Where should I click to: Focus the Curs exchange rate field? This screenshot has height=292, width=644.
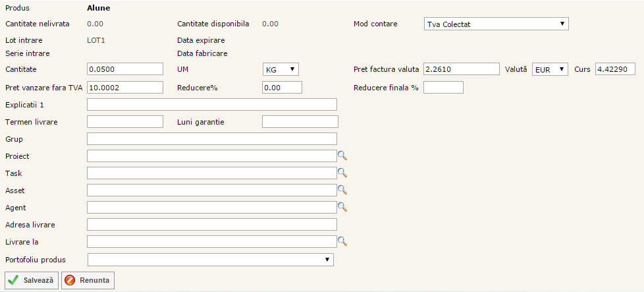click(614, 69)
